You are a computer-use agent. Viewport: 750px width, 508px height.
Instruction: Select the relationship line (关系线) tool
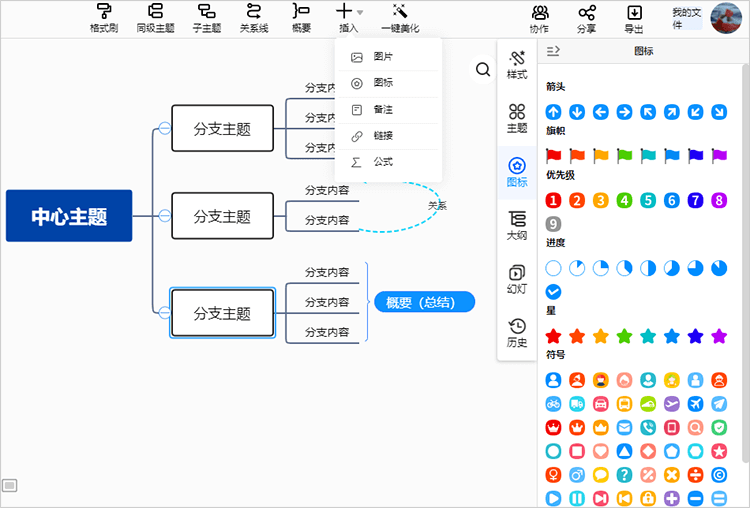tap(254, 18)
